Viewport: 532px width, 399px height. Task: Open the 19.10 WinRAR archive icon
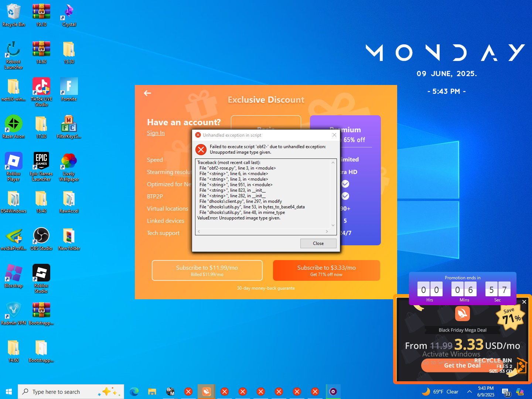[41, 15]
